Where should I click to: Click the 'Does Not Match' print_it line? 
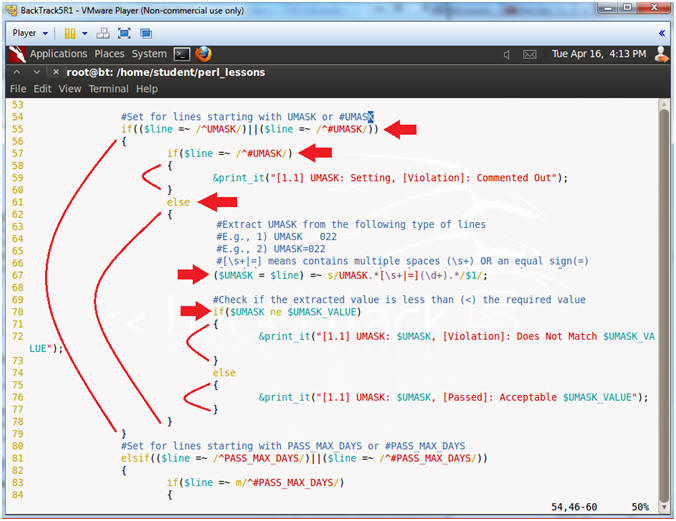(x=457, y=336)
